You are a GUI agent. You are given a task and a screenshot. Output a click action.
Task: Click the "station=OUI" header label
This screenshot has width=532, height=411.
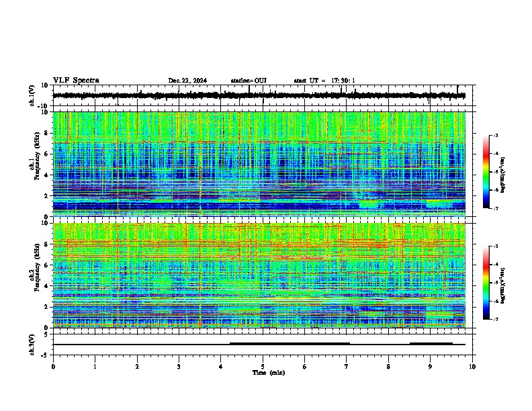tap(249, 81)
